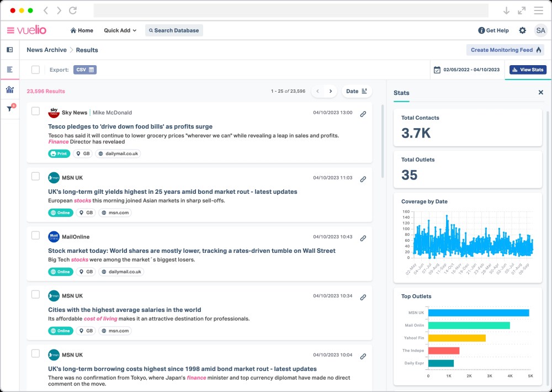Open Get Help
This screenshot has width=552, height=392.
click(x=493, y=30)
